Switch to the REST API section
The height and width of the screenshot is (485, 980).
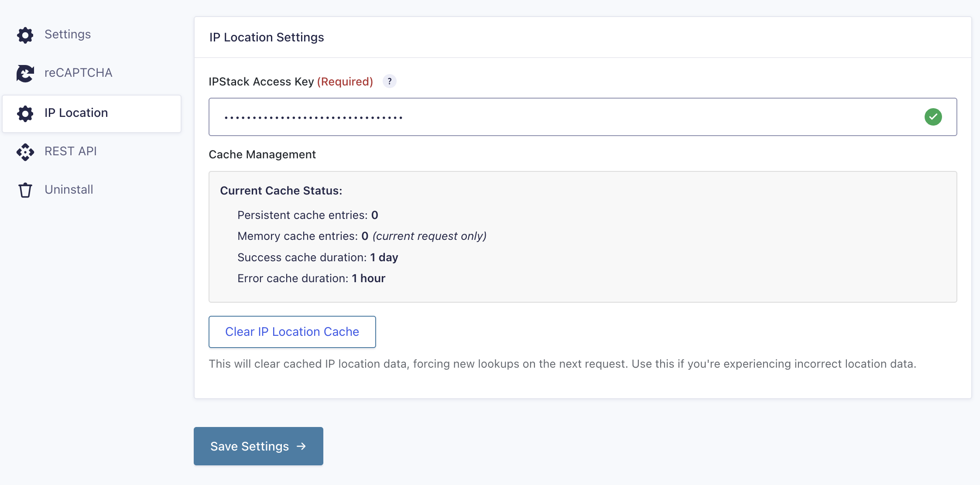71,151
